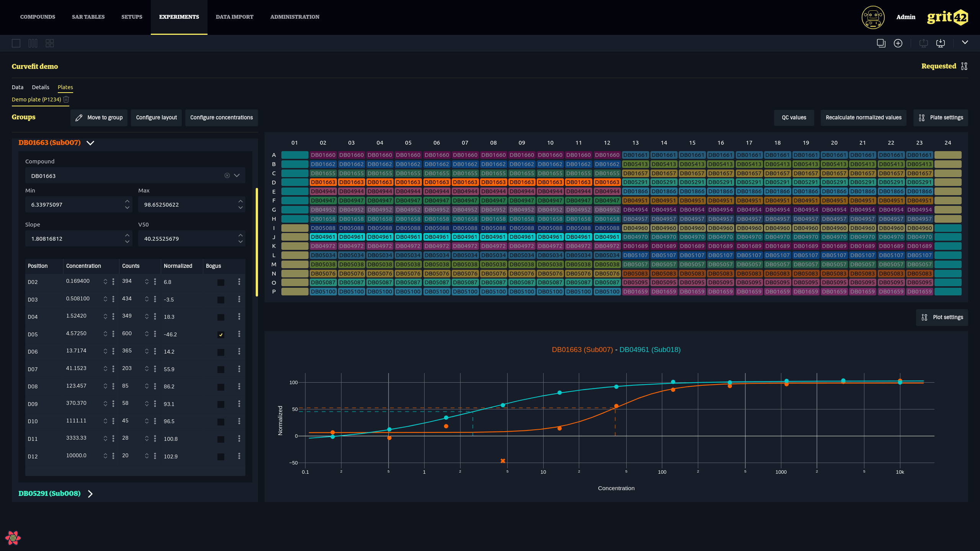Mark D02 as Bogus
Viewport: 980px width, 551px height.
click(221, 282)
